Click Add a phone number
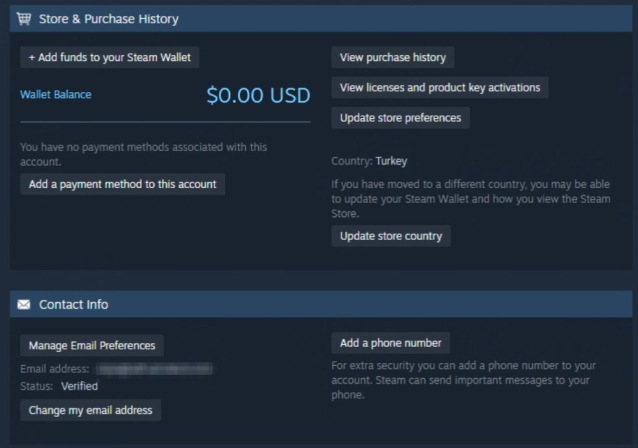 pyautogui.click(x=390, y=343)
